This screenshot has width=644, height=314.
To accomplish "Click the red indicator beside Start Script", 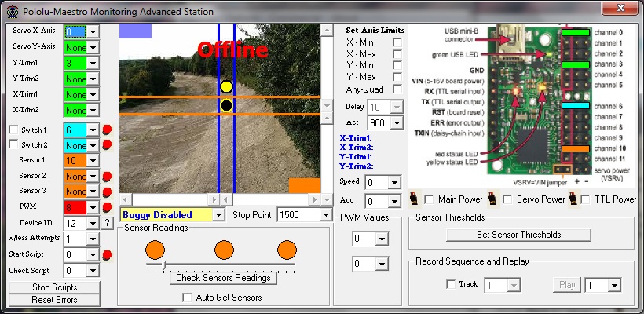I will click(107, 255).
